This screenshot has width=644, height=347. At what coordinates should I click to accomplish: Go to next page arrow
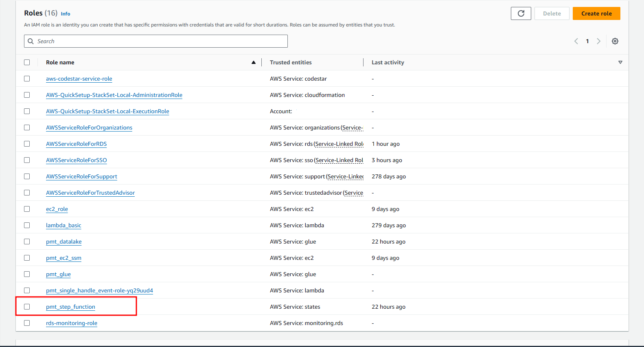[x=598, y=41]
